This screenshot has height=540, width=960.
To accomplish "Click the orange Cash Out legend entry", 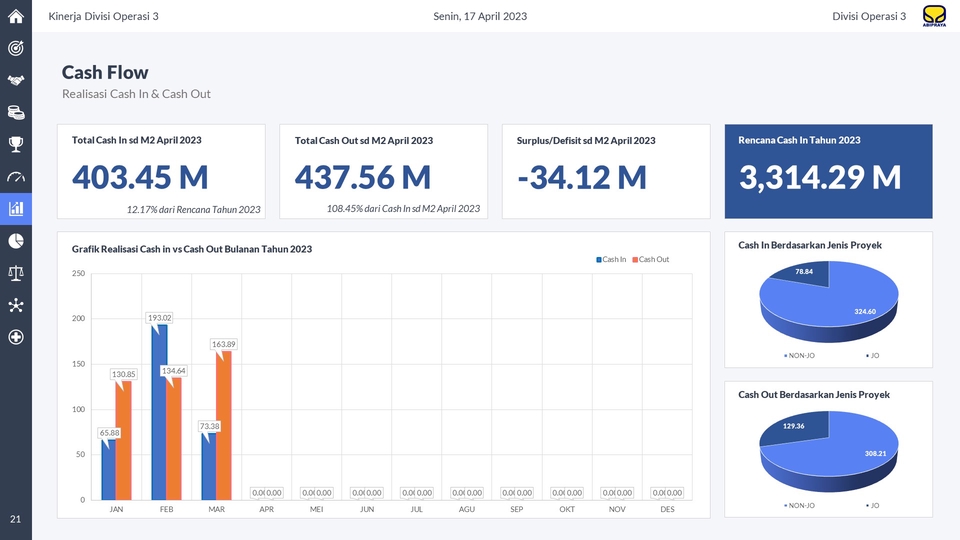I will tap(652, 260).
